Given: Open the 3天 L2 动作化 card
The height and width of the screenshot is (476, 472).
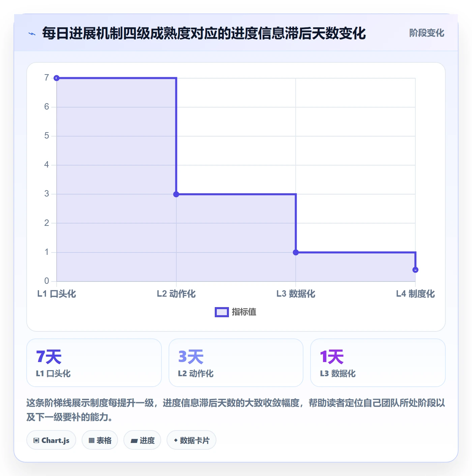Looking at the screenshot, I should tap(236, 363).
